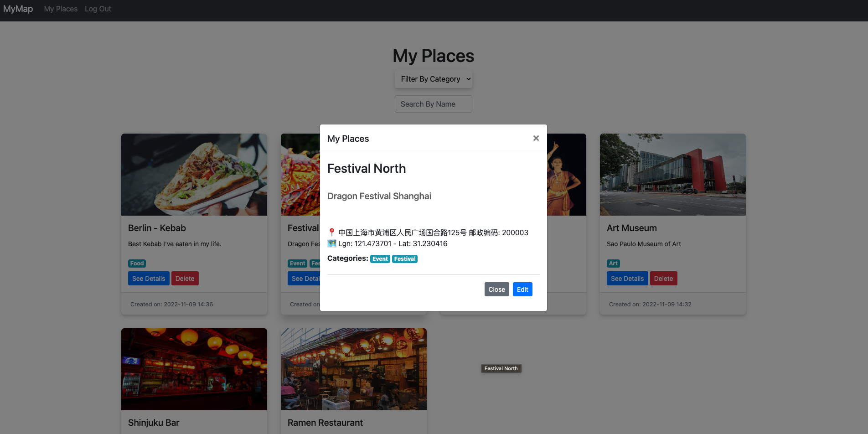Open the Filter By Category dropdown
This screenshot has width=868, height=434.
point(433,79)
